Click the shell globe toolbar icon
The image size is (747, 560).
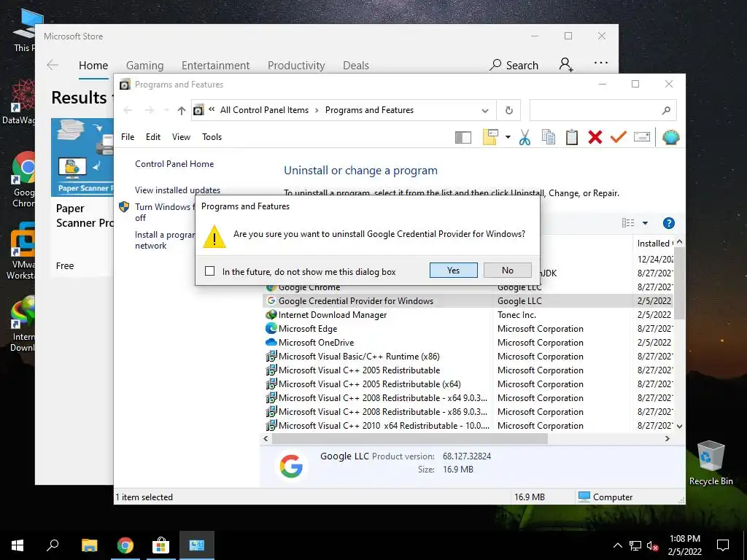pyautogui.click(x=671, y=137)
